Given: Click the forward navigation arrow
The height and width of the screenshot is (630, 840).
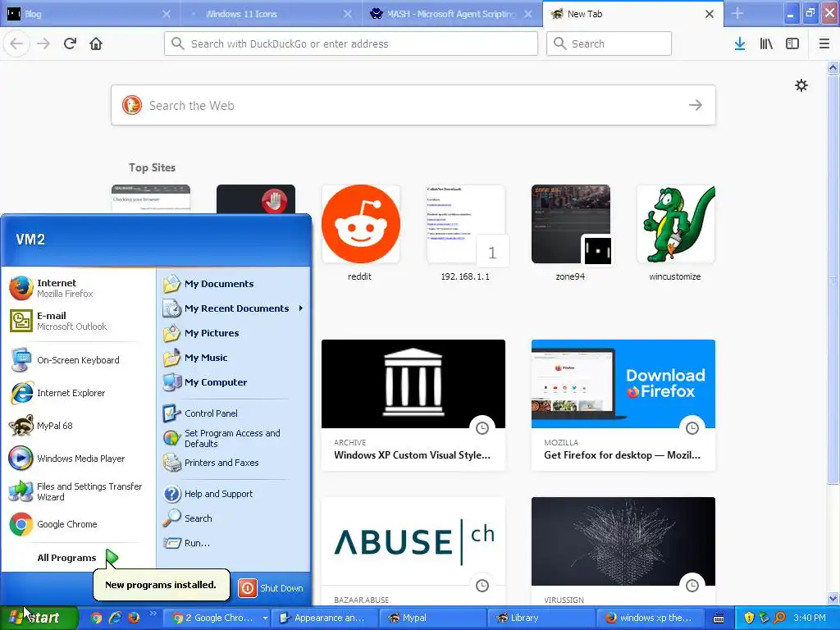Looking at the screenshot, I should coord(43,43).
